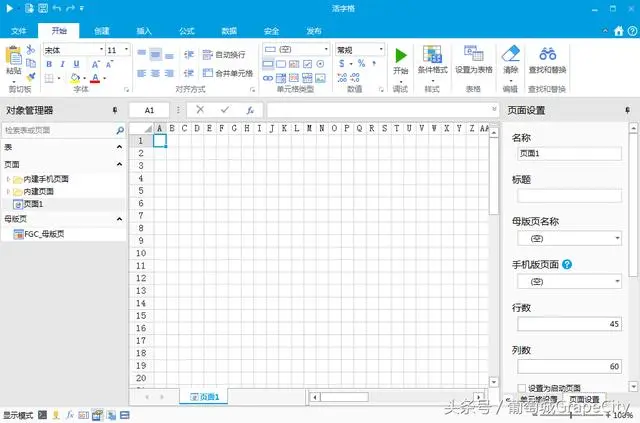Switch to the 公式 ribbon tab
The image size is (640, 423).
pyautogui.click(x=187, y=31)
